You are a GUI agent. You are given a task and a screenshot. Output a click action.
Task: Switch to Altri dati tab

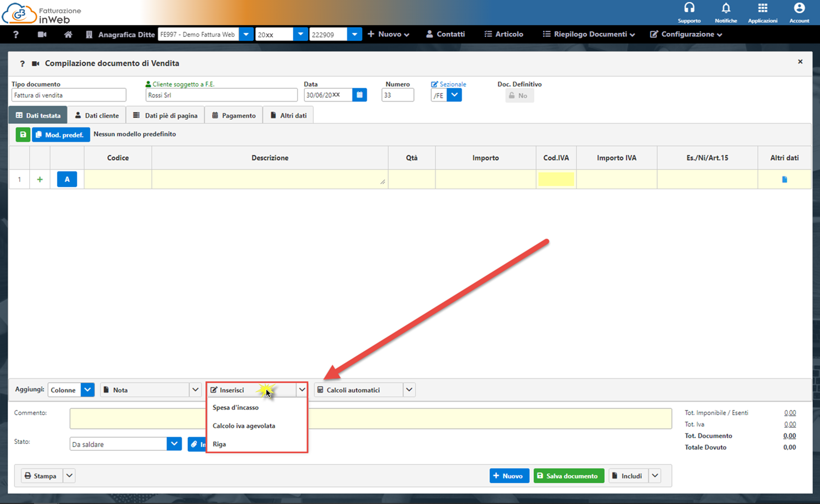pos(288,116)
